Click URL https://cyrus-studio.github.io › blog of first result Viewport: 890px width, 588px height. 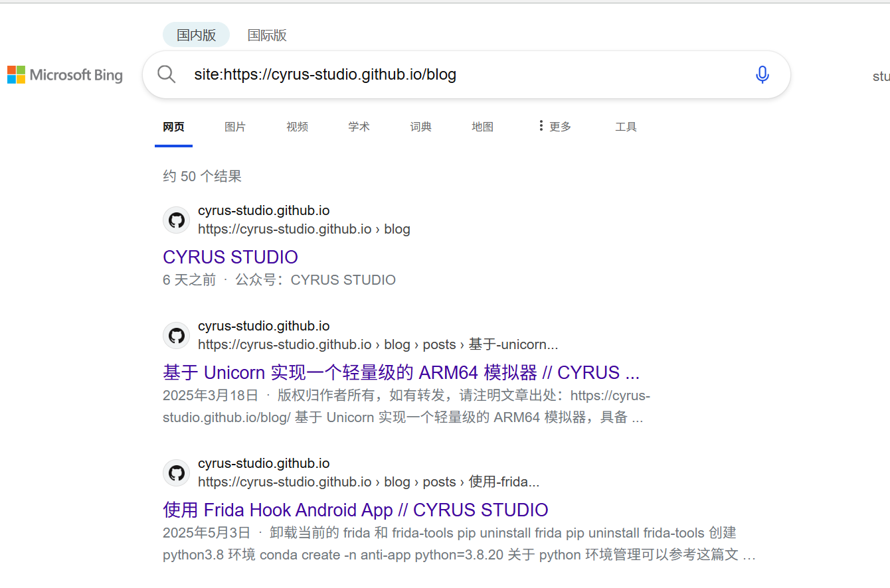click(304, 229)
